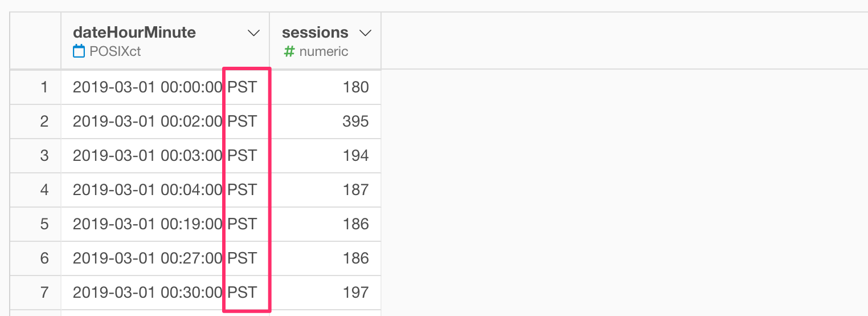Click the sessions value 180

[356, 87]
